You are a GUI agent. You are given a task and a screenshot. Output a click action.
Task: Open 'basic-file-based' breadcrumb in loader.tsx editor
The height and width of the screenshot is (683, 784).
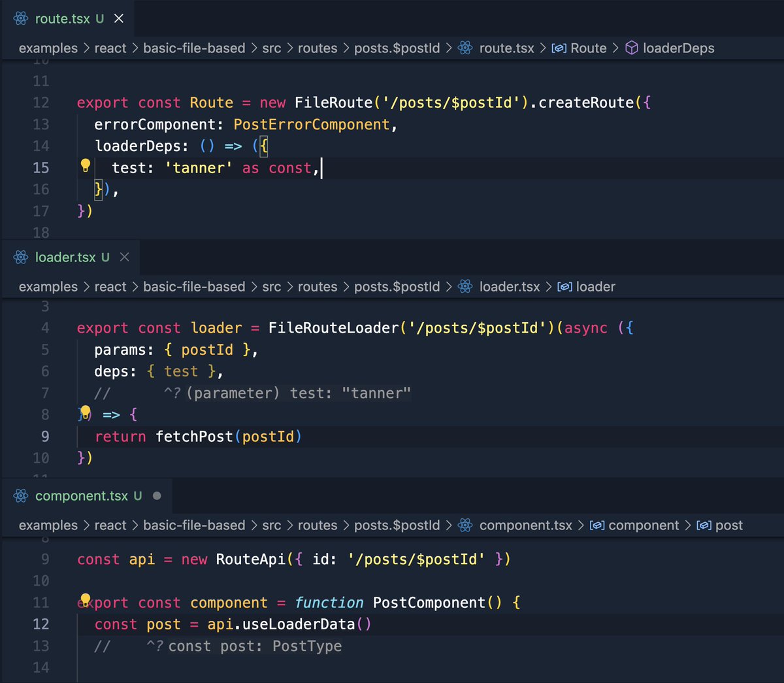tap(194, 286)
